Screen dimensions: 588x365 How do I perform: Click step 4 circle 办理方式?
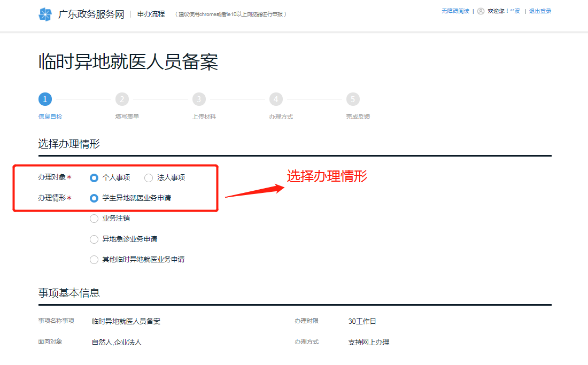pyautogui.click(x=276, y=99)
